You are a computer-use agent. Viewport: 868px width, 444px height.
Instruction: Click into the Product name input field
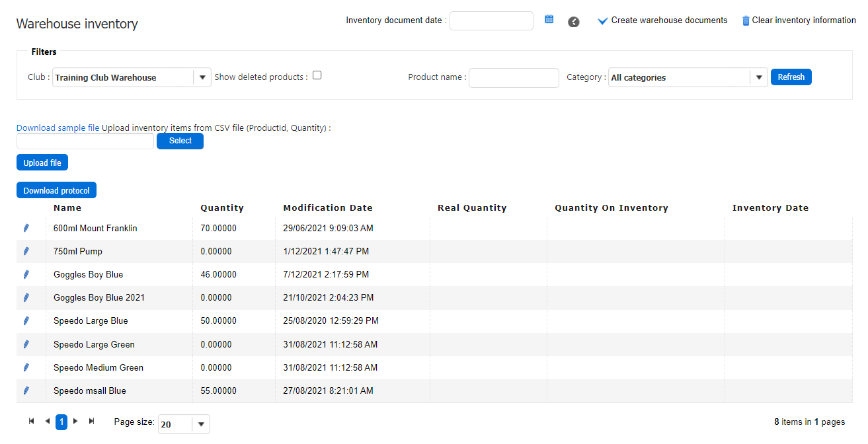514,78
